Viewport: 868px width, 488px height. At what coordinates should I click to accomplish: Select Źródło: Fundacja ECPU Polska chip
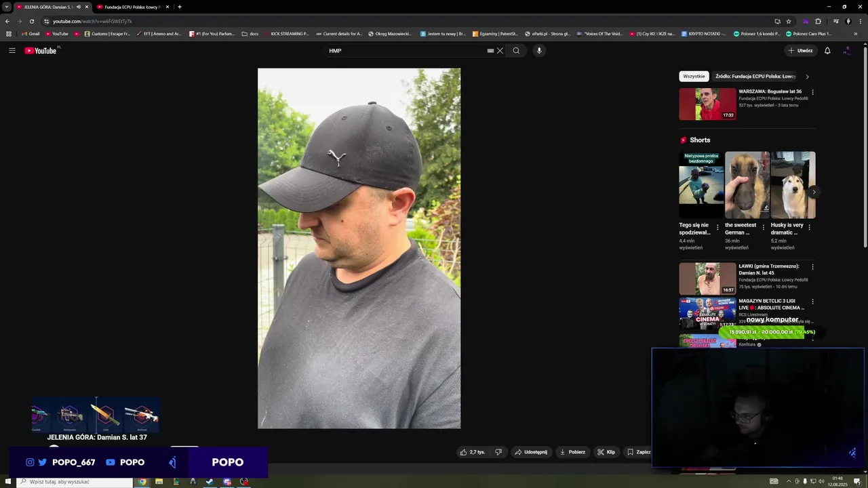pyautogui.click(x=755, y=77)
